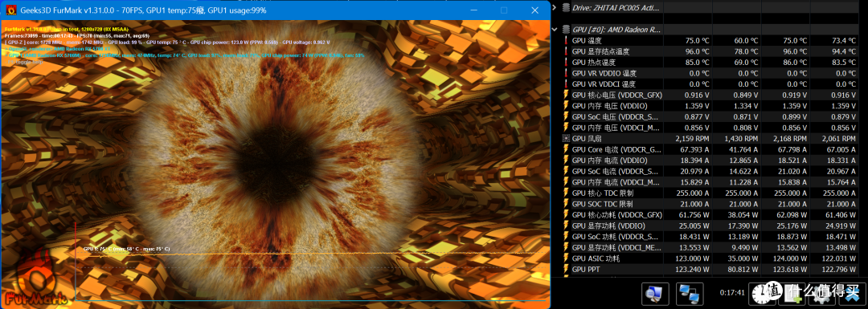Select the GPU PPT sensor label
This screenshot has height=309, width=868.
pos(586,269)
